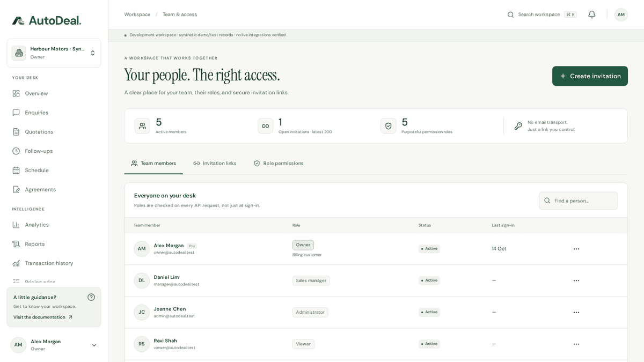The image size is (644, 362).
Task: Select the Follow-ups clock icon
Action: point(16,151)
